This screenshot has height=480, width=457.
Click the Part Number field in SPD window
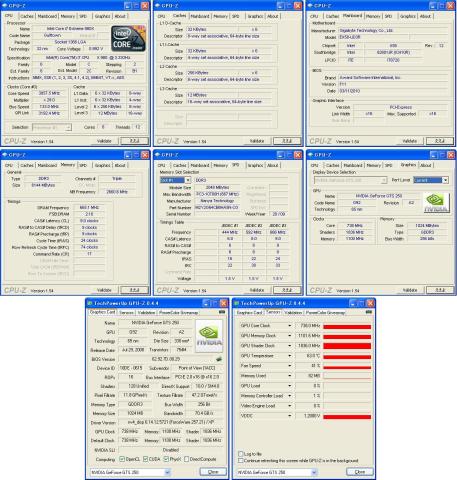pyautogui.click(x=217, y=207)
